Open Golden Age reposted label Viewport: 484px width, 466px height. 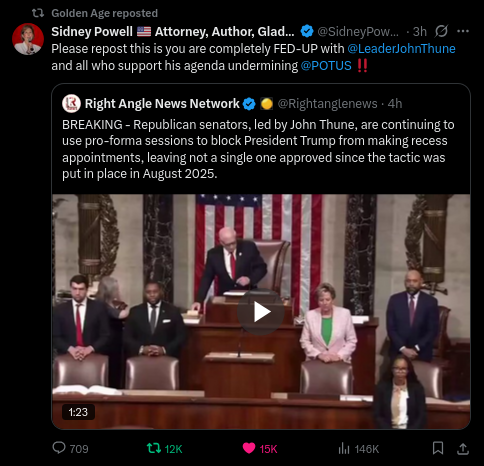point(104,13)
